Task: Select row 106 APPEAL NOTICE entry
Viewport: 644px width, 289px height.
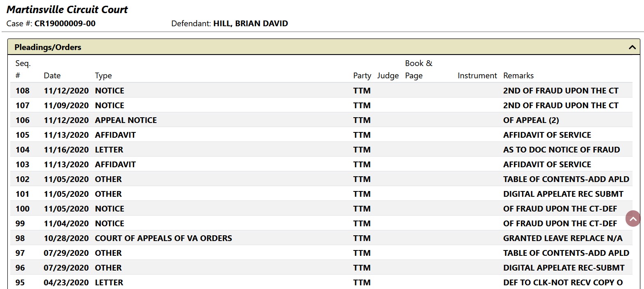Action: pyautogui.click(x=321, y=120)
